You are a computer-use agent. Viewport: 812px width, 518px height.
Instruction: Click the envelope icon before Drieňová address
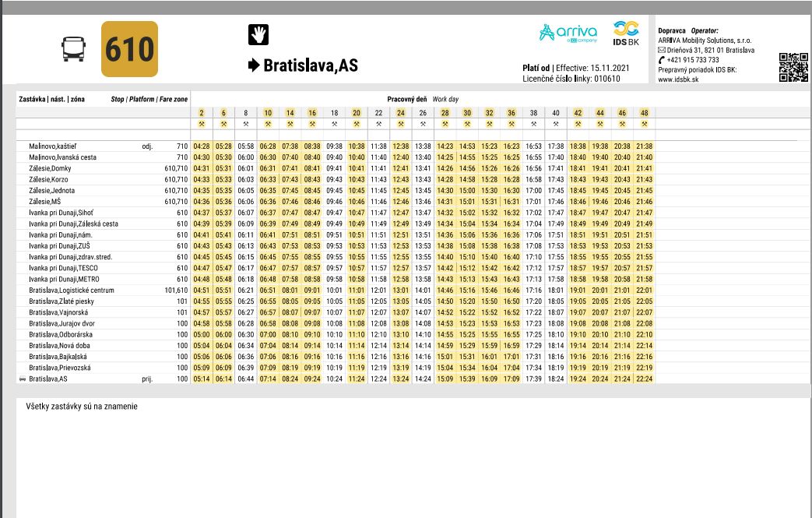[662, 50]
